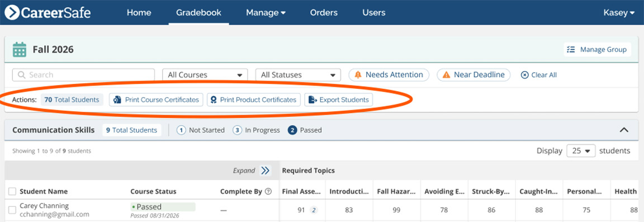Click the 9 Total Students chip
644x222 pixels.
point(131,130)
